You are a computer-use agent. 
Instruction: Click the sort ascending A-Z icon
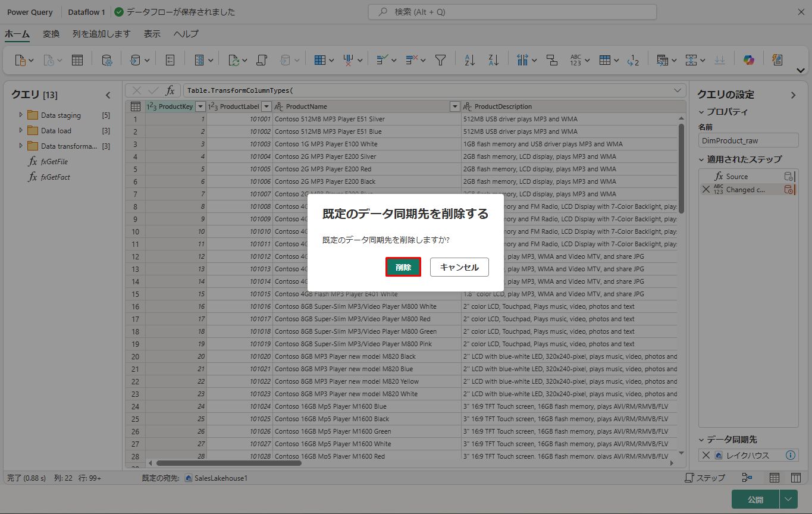click(x=470, y=59)
